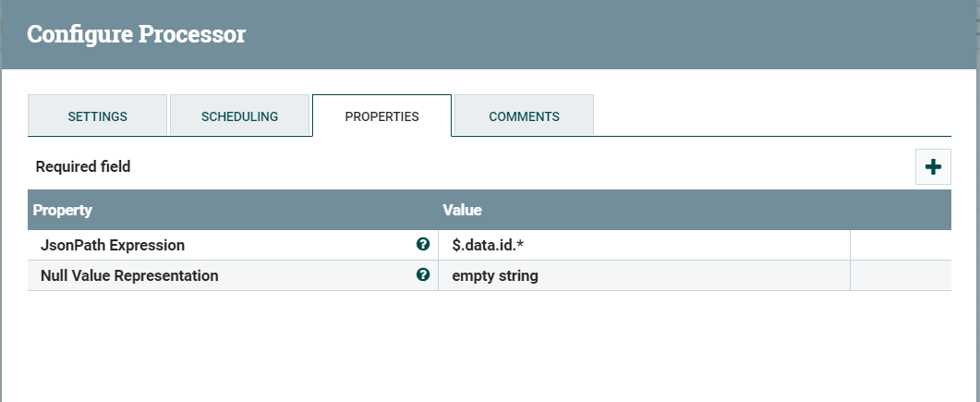The image size is (980, 402).
Task: Click the Value column header
Action: pyautogui.click(x=463, y=211)
